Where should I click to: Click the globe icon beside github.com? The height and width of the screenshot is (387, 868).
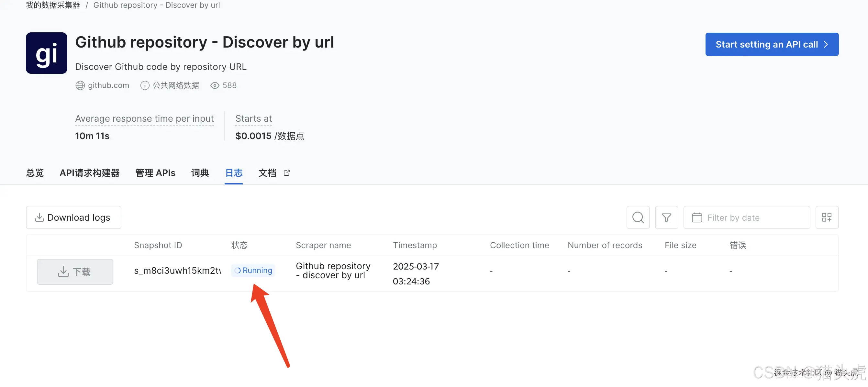[x=80, y=85]
